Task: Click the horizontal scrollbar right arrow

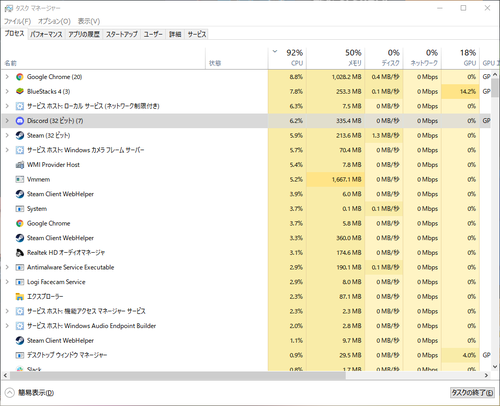Action: tap(486, 376)
